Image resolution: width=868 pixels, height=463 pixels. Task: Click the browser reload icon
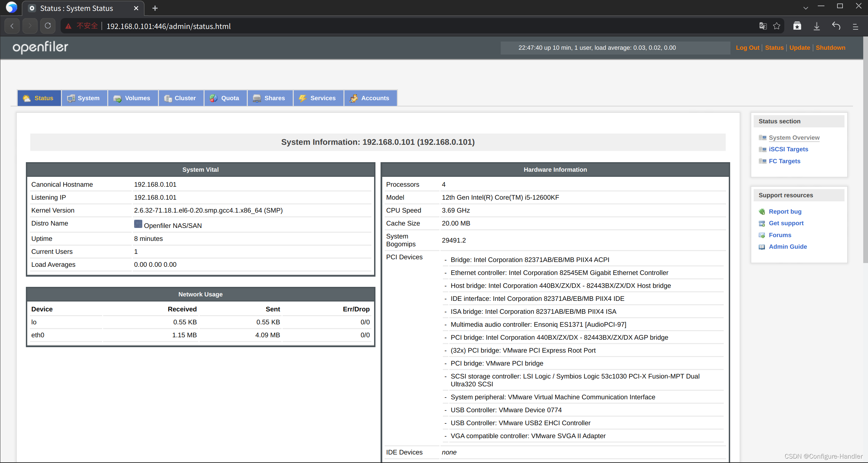tap(48, 26)
